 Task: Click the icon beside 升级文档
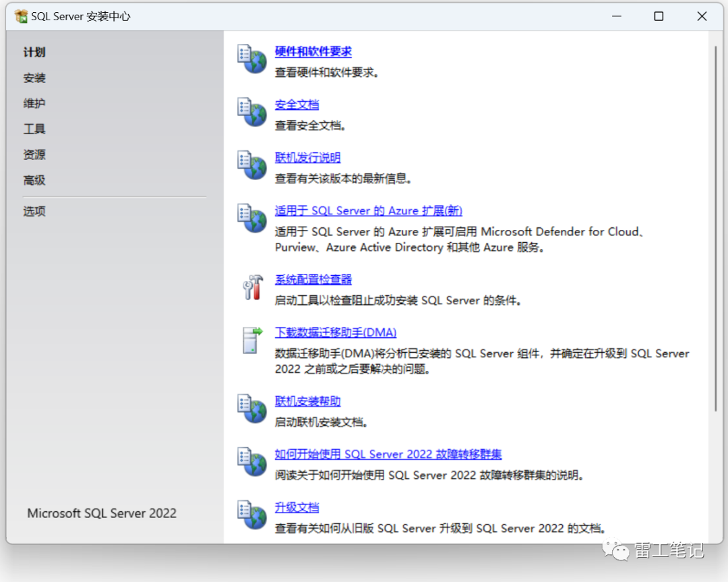[252, 515]
